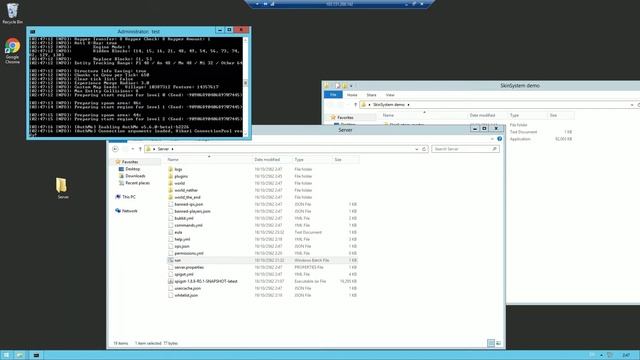
Task: Select the Server folder on the desktop
Action: pyautogui.click(x=62, y=188)
